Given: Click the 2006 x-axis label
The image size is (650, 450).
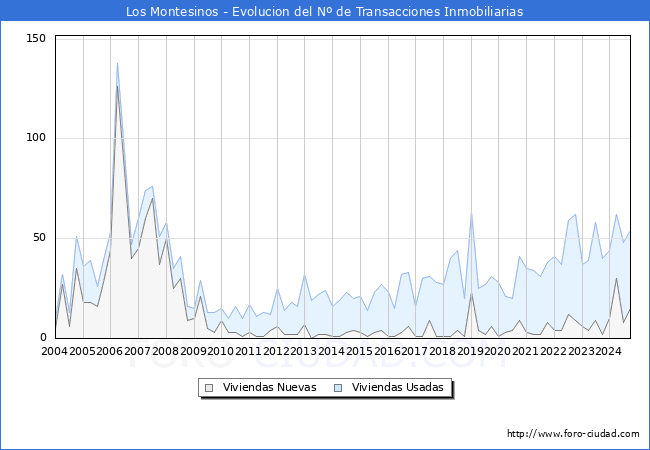Looking at the screenshot, I should click(109, 351).
